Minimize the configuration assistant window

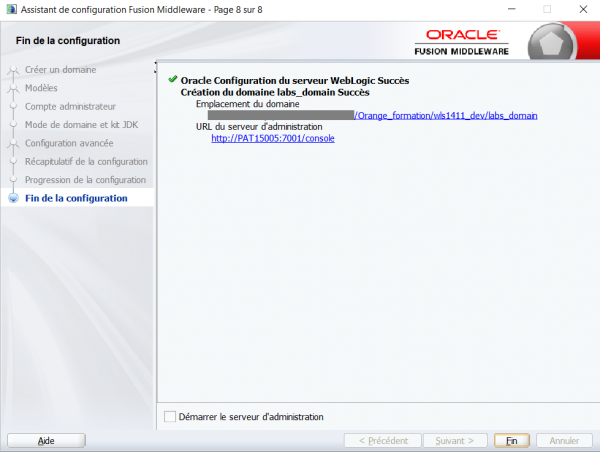click(512, 9)
